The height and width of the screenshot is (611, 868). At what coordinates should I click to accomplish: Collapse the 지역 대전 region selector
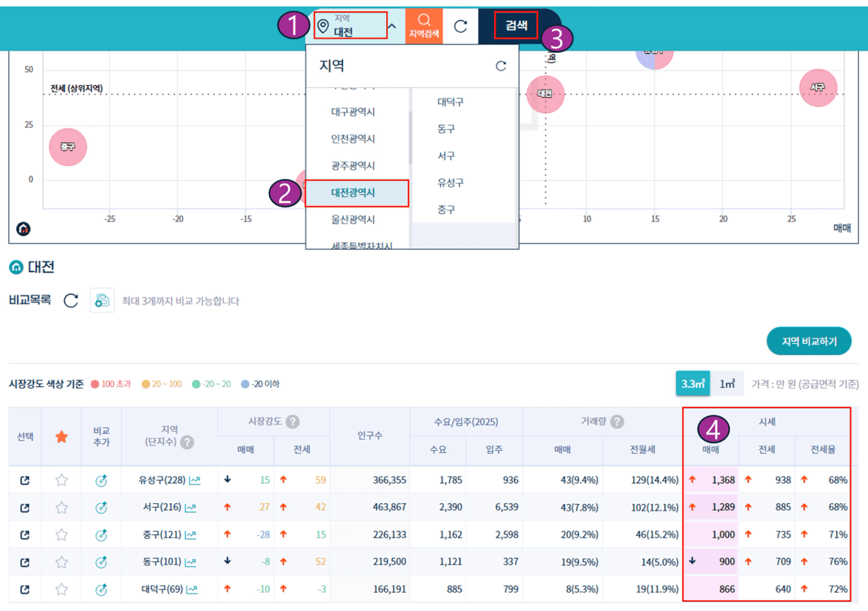[392, 26]
